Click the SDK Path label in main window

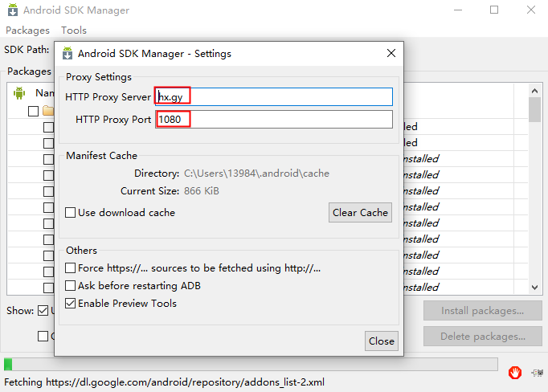(27, 50)
